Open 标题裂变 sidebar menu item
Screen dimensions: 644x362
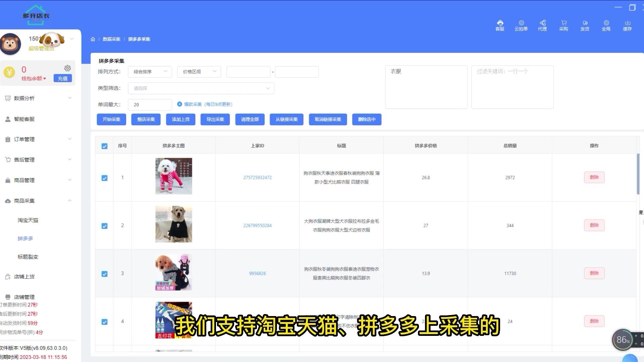28,257
